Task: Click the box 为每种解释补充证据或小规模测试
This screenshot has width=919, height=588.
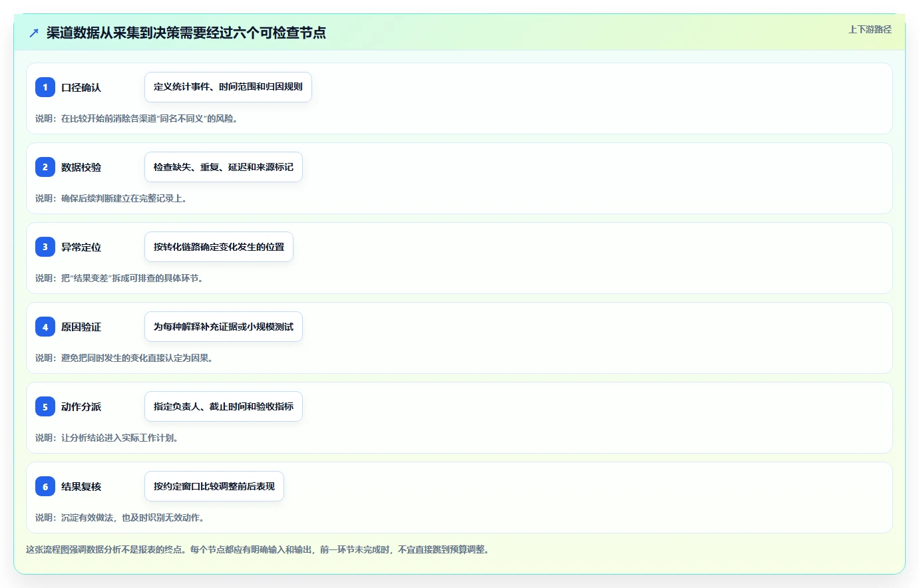Action: 224,327
